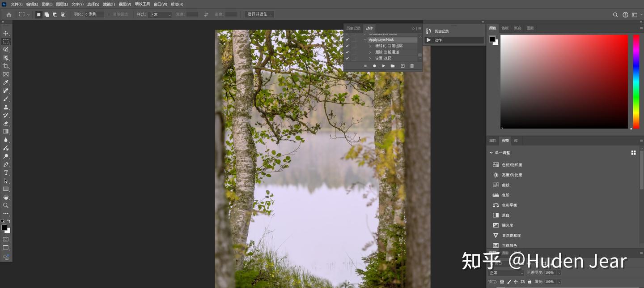Open the 图像(I) menu
The width and height of the screenshot is (644, 288).
47,4
